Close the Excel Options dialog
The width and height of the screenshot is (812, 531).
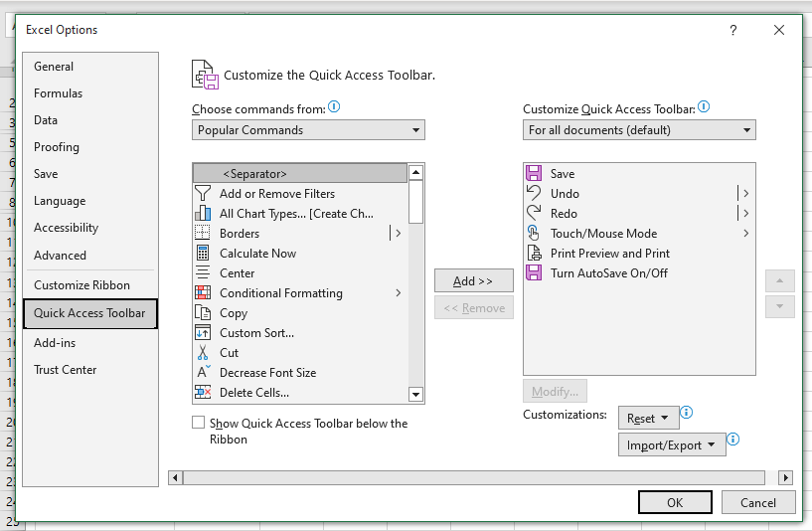click(779, 30)
